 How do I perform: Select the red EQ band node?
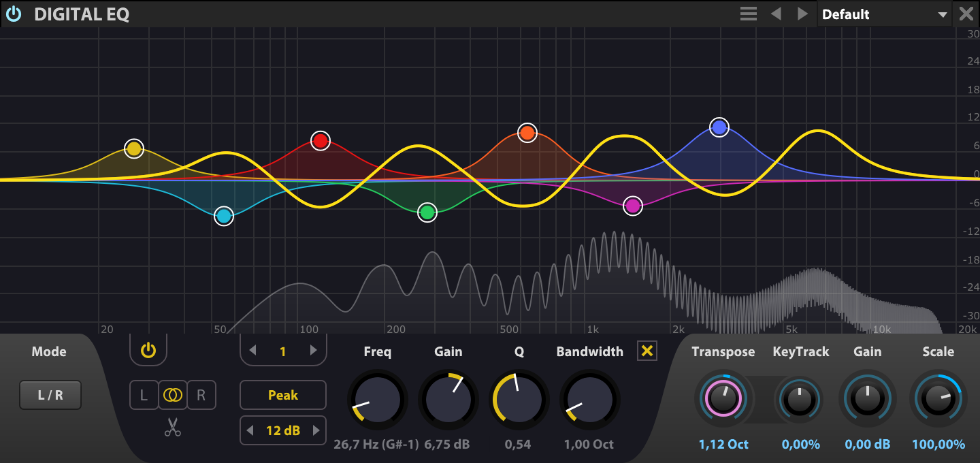point(321,141)
